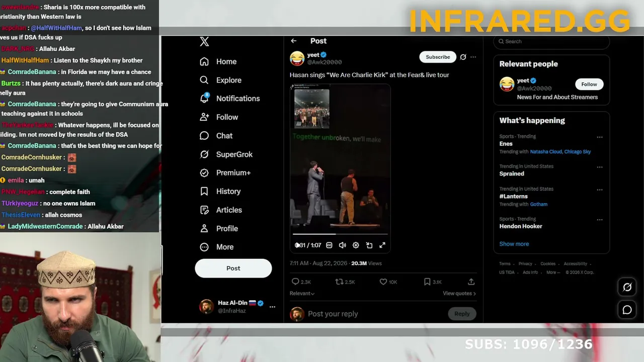Open the Relevant reply sorting dropdown
Screen dimensions: 644x362
click(x=302, y=294)
